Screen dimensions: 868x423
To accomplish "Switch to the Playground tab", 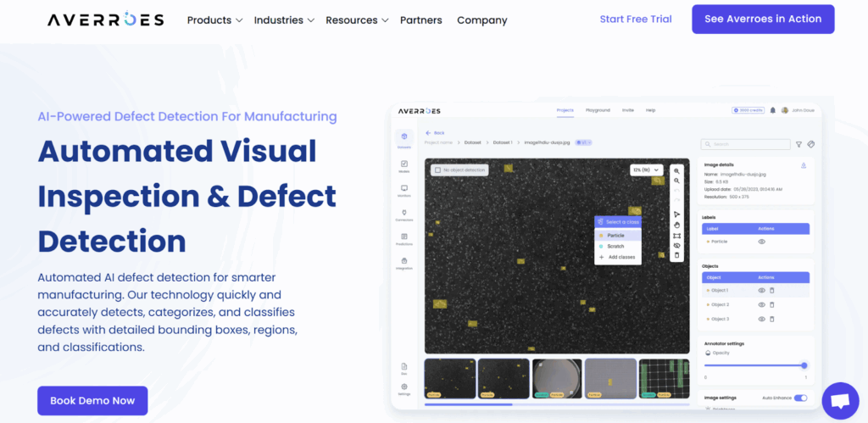I will (598, 110).
